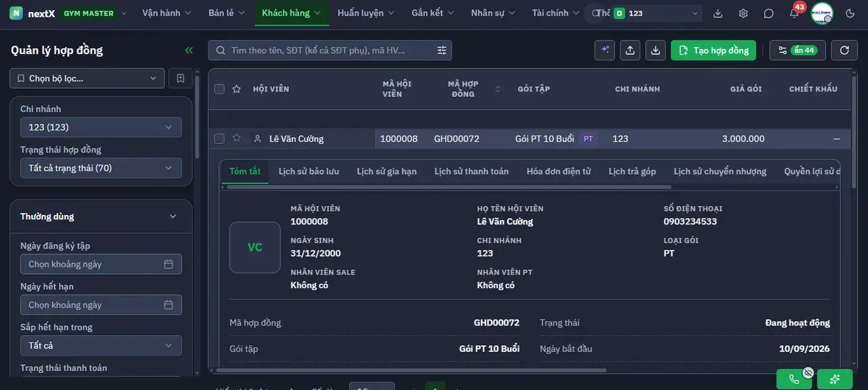Click the nextX logo icon

[x=16, y=13]
